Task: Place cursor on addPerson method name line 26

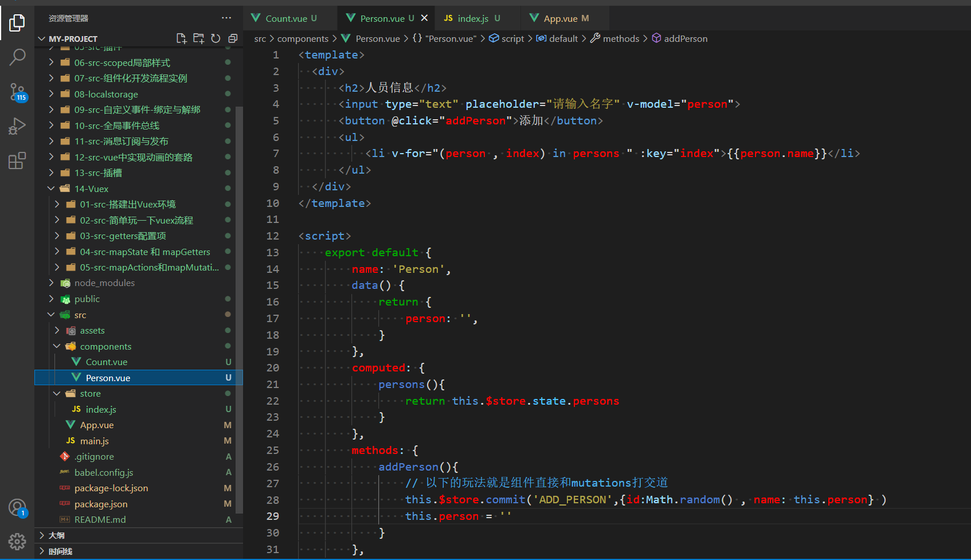Action: coord(408,467)
